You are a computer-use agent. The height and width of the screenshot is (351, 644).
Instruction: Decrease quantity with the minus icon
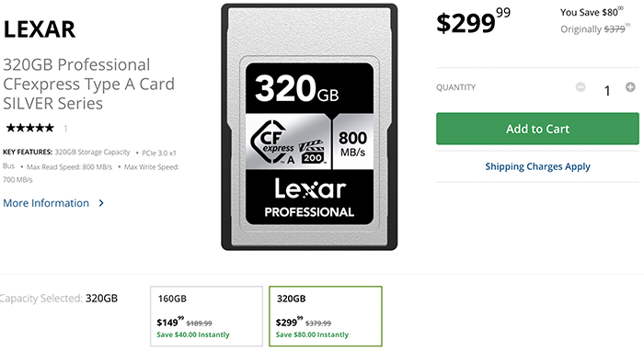[x=581, y=87]
